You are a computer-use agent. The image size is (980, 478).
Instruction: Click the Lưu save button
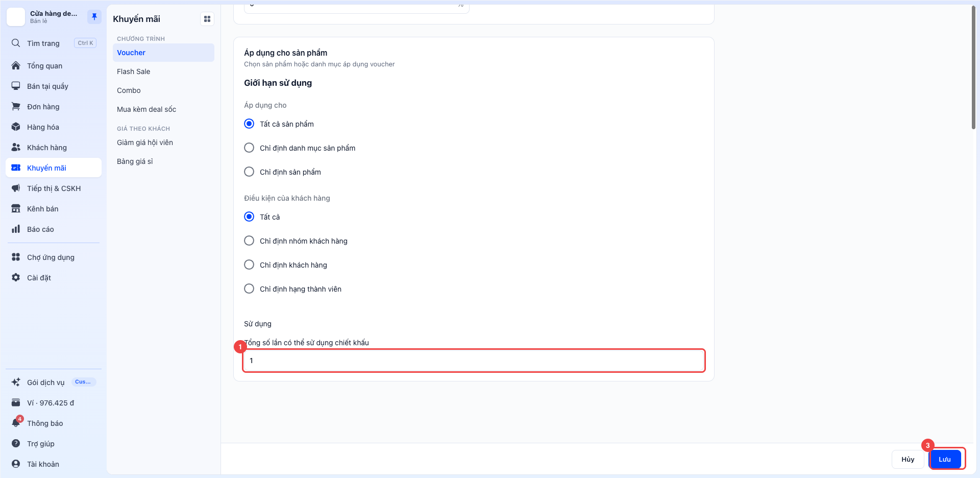pyautogui.click(x=945, y=459)
